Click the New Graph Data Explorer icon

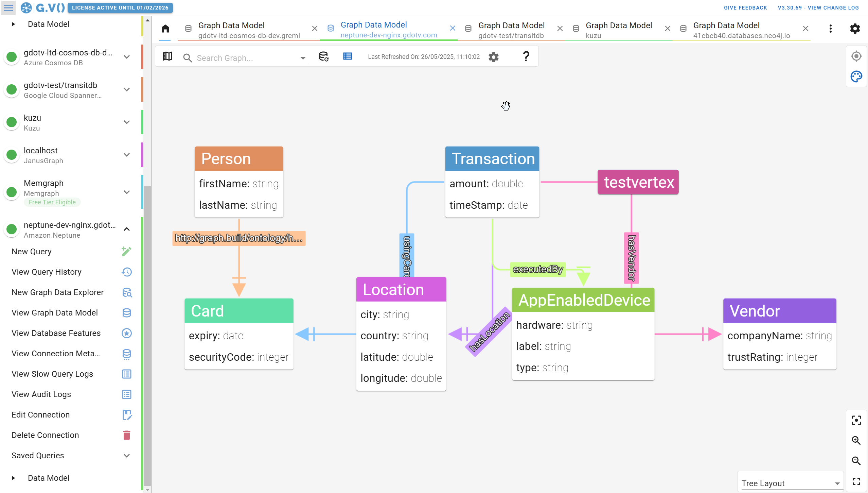127,292
